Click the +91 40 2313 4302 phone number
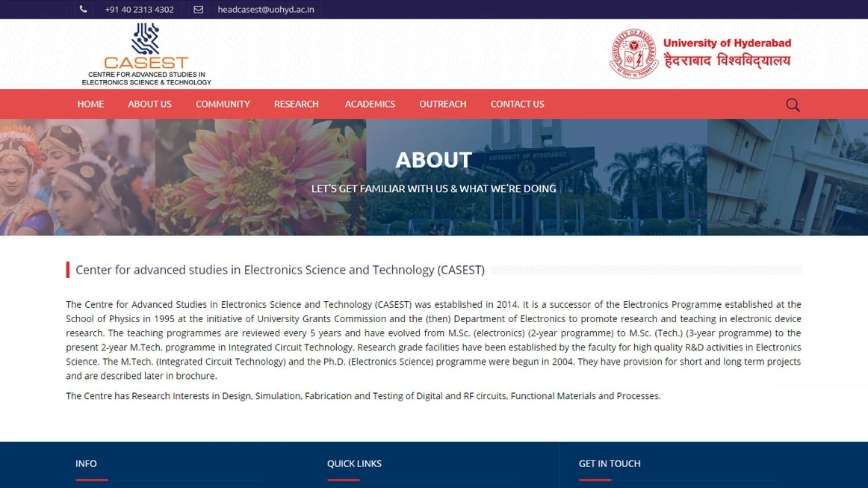The image size is (868, 488). point(139,10)
